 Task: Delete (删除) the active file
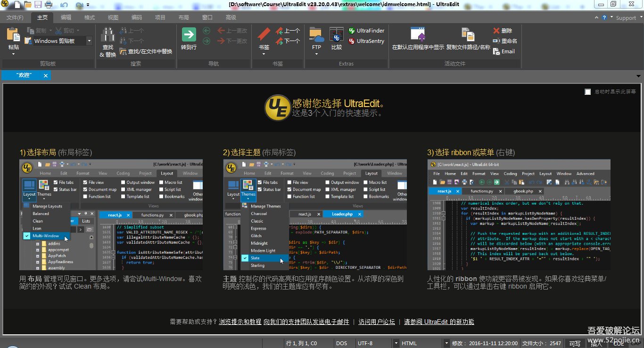point(503,31)
